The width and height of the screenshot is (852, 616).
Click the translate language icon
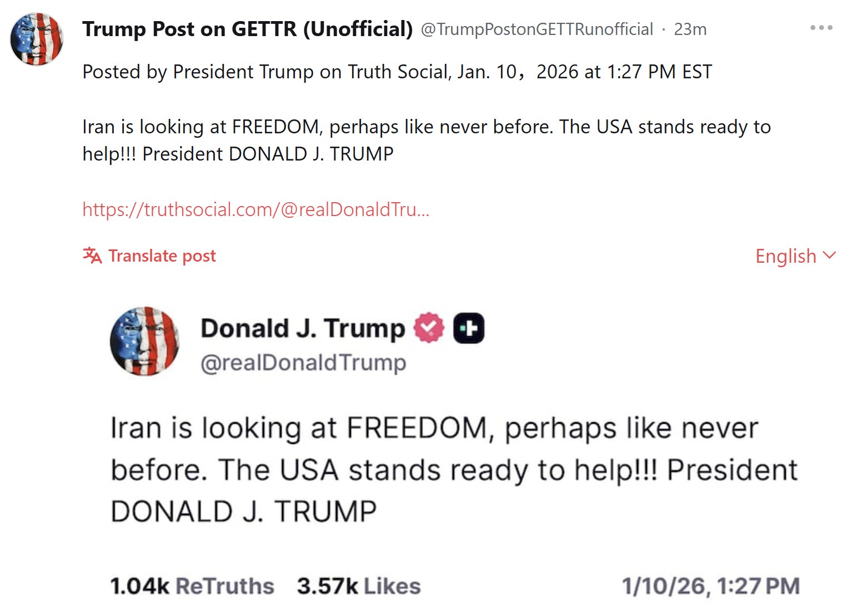[x=92, y=256]
